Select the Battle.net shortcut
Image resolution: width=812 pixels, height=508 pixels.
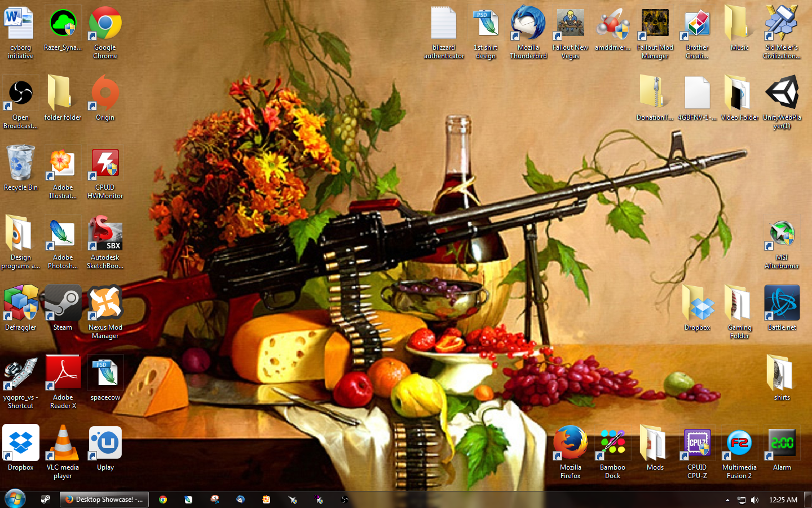[x=782, y=309]
